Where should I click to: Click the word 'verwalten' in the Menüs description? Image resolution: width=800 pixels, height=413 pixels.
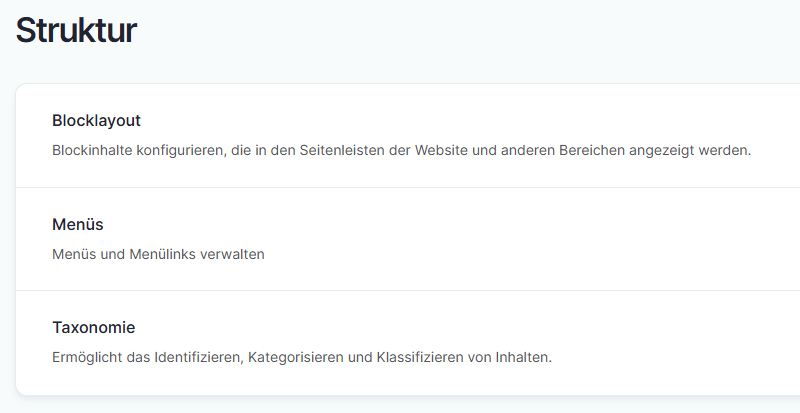[232, 254]
